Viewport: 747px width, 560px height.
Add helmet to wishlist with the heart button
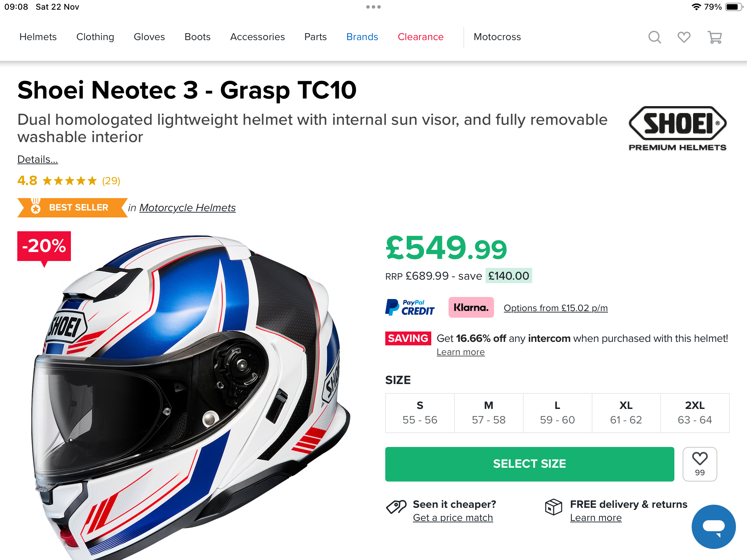[x=700, y=464]
